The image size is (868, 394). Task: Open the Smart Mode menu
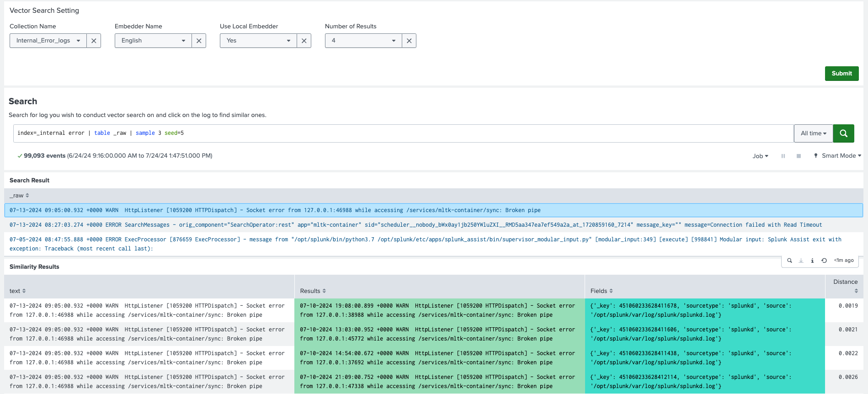[x=838, y=156]
